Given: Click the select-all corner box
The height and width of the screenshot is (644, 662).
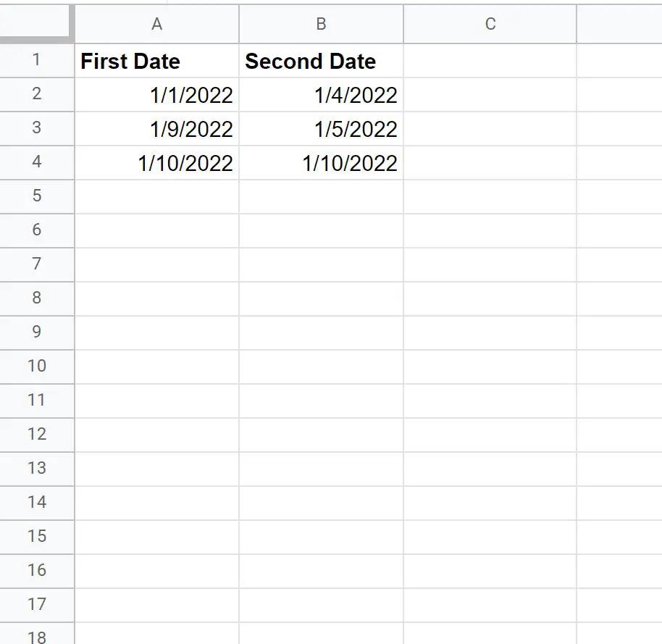Looking at the screenshot, I should pyautogui.click(x=36, y=24).
